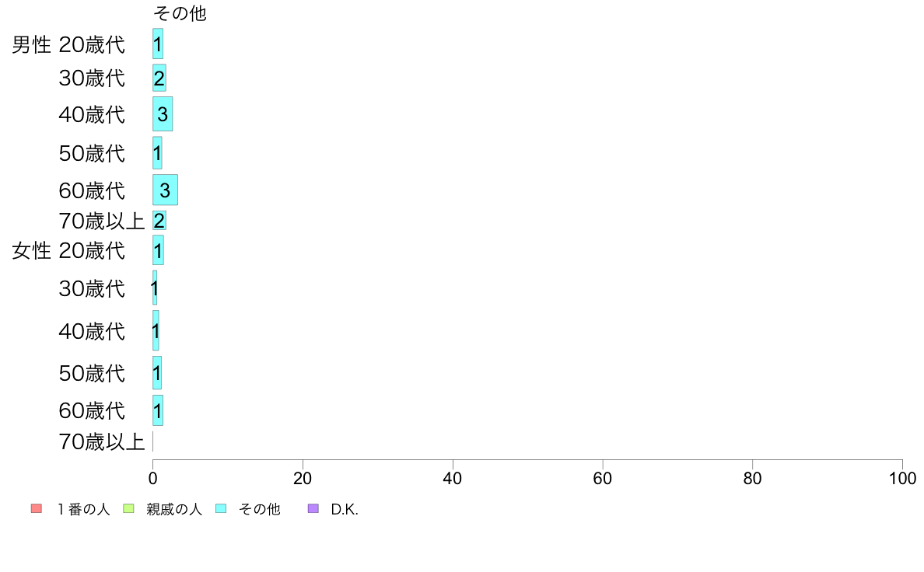Click the 男性 50歳代 row label
Viewport: 924px width, 572px height.
(x=92, y=153)
